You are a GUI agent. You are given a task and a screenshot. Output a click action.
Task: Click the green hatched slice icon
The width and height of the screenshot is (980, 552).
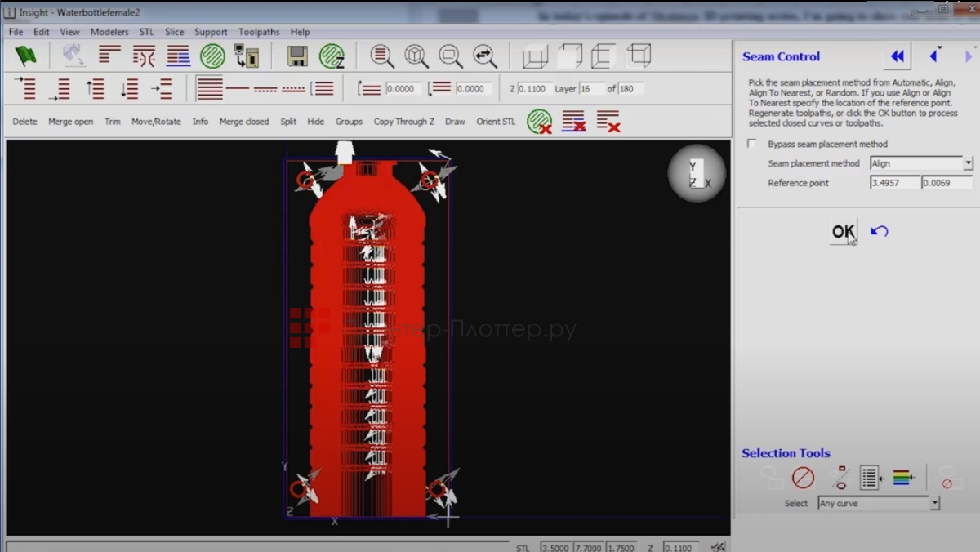213,55
